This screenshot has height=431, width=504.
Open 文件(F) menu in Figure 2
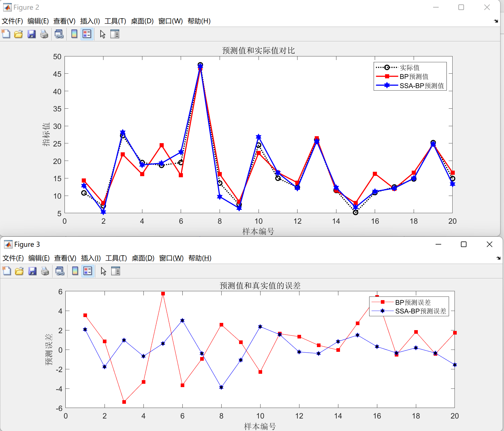[x=12, y=21]
